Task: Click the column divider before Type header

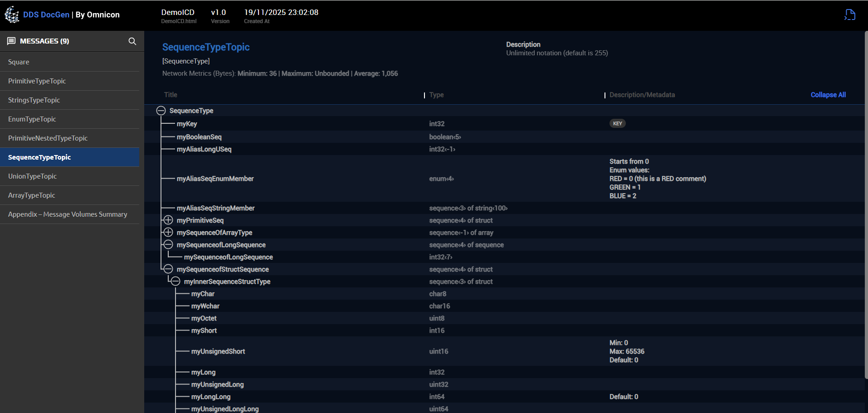Action: 424,95
